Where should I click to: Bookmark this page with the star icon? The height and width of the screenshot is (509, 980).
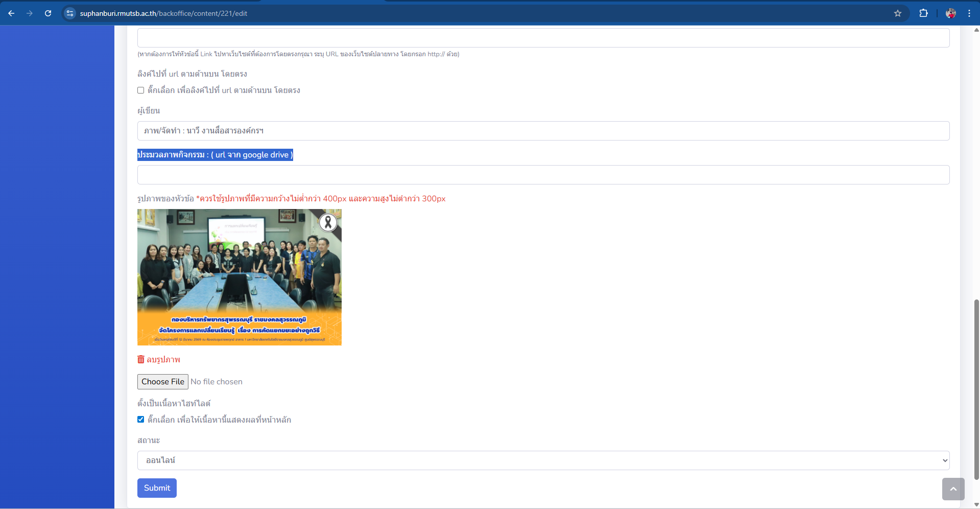pyautogui.click(x=897, y=13)
